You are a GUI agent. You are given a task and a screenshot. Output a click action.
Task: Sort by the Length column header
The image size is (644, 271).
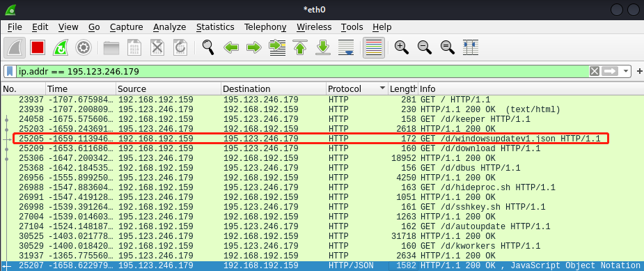click(x=403, y=89)
